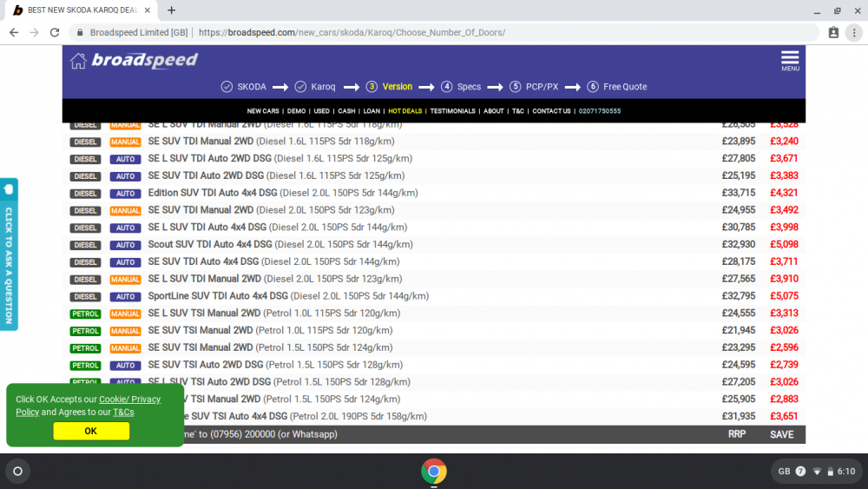Click the browser back arrow
The height and width of the screenshot is (489, 868).
14,33
